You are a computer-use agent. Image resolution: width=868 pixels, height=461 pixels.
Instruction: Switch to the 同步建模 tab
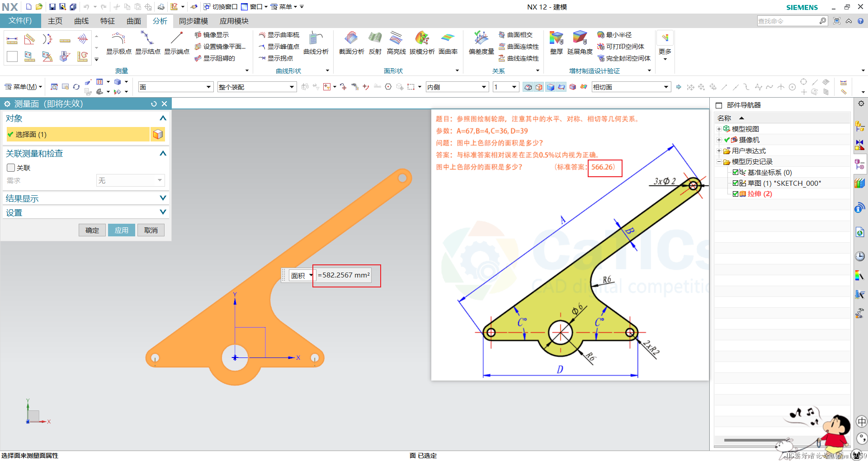[193, 21]
